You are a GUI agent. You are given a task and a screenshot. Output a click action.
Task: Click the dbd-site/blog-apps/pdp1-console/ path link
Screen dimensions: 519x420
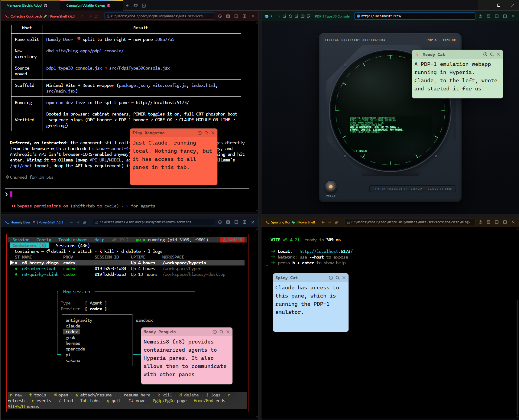pos(85,51)
